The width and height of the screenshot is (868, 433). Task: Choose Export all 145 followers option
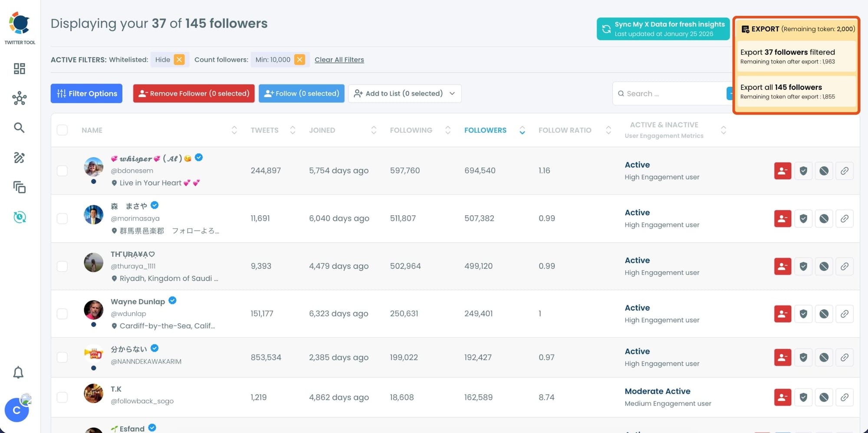click(795, 91)
